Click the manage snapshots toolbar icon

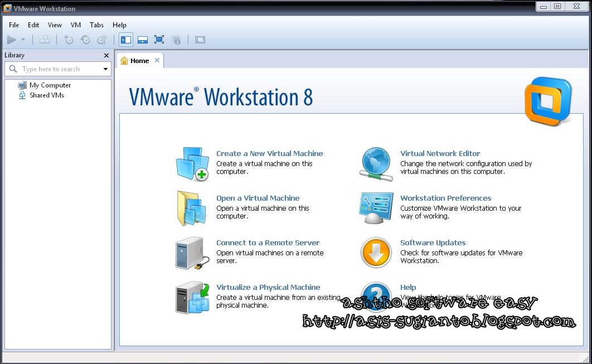click(x=102, y=39)
